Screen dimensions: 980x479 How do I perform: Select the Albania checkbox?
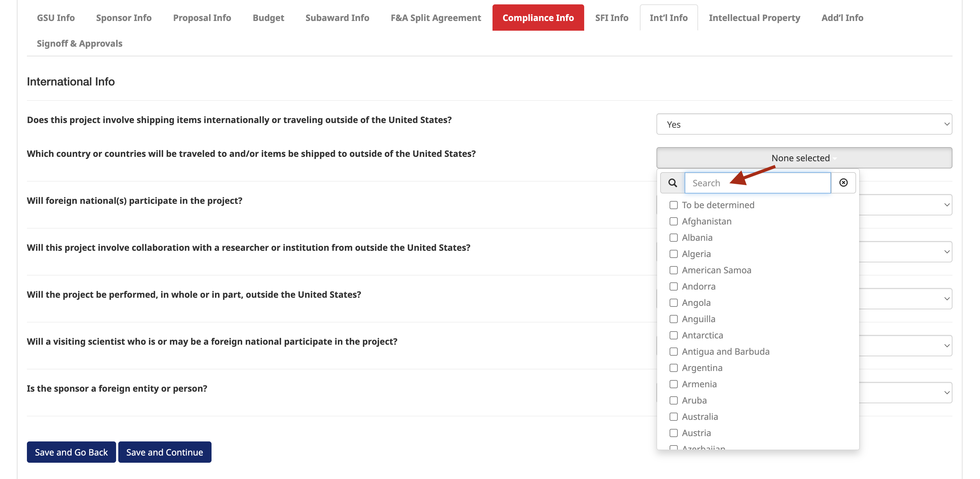click(x=673, y=238)
